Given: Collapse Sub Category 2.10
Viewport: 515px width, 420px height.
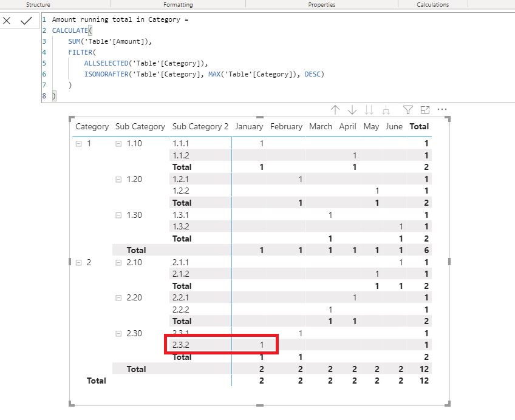Looking at the screenshot, I should [118, 262].
